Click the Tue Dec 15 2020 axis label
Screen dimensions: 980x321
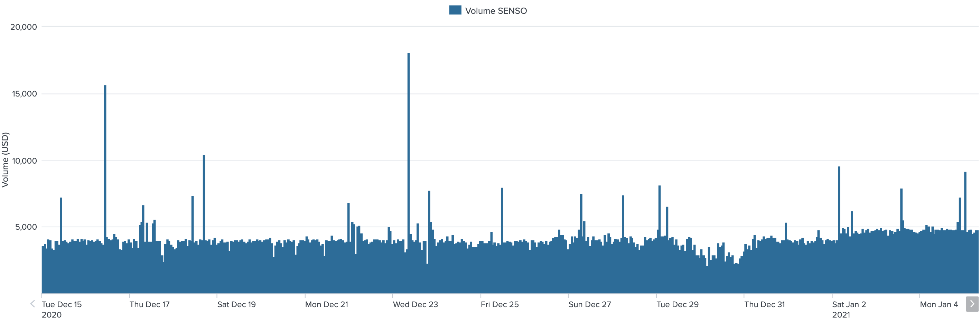click(x=62, y=309)
